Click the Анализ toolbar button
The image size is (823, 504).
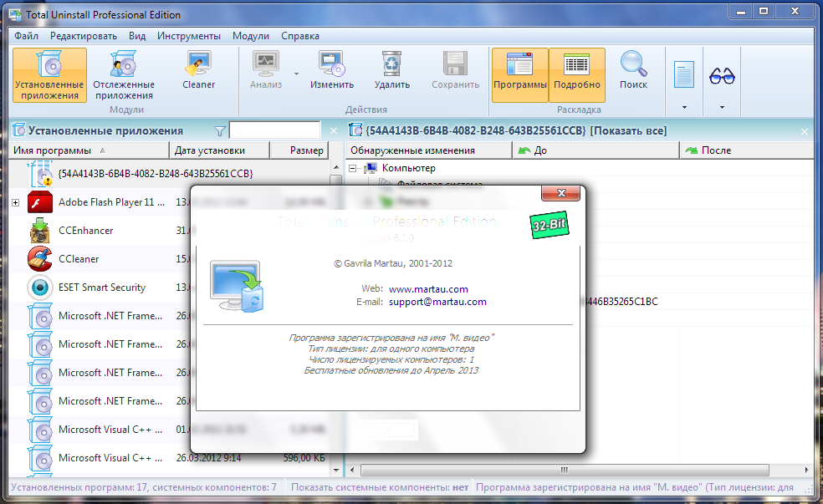click(x=266, y=71)
